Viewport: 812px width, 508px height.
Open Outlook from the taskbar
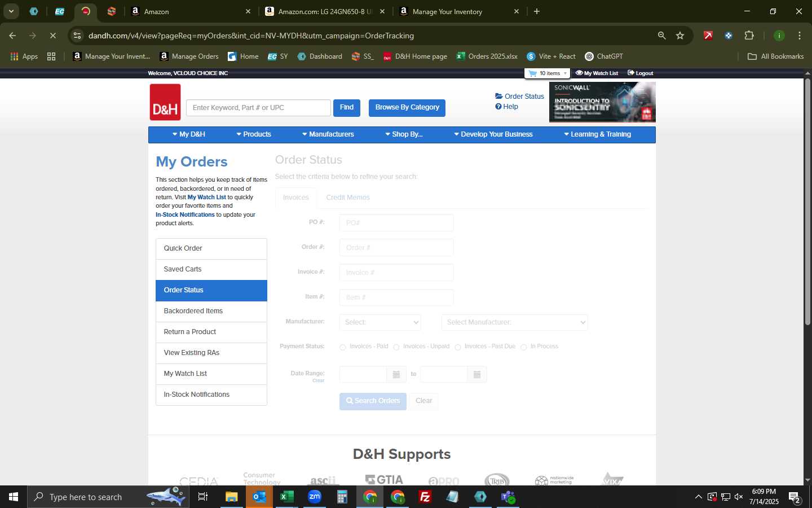click(x=259, y=497)
